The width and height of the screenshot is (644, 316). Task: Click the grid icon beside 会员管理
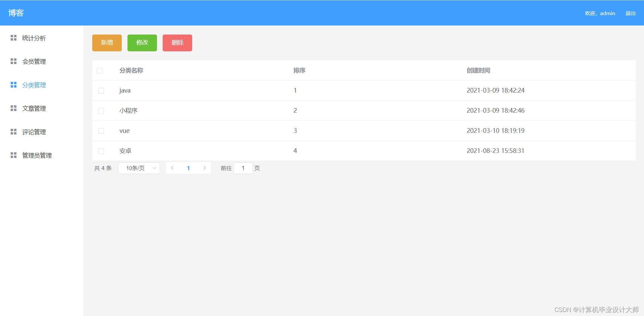click(13, 61)
